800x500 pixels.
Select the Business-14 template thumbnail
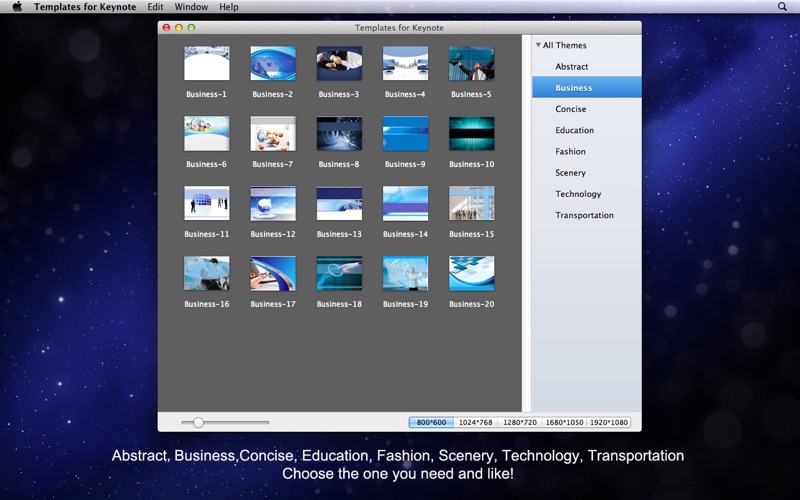coord(406,203)
